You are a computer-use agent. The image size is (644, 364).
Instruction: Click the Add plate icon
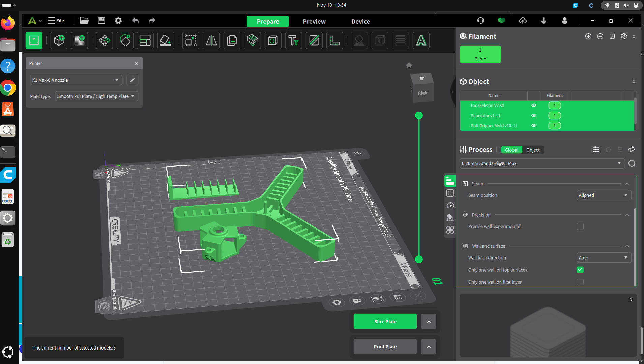pyautogui.click(x=80, y=41)
